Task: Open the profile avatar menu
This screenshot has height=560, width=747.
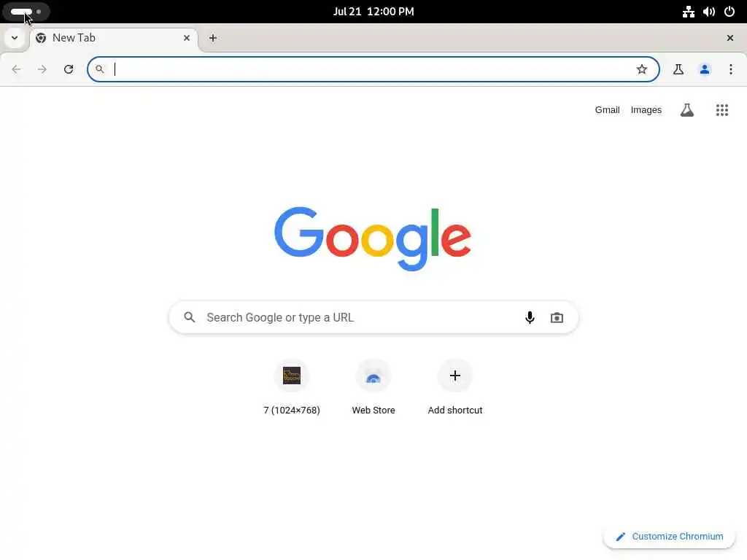Action: click(705, 69)
